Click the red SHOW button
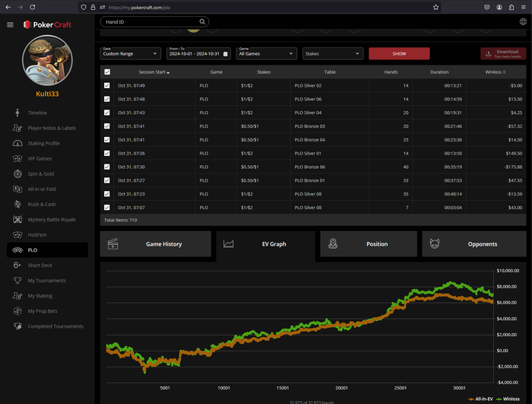This screenshot has height=404, width=532. 399,54
